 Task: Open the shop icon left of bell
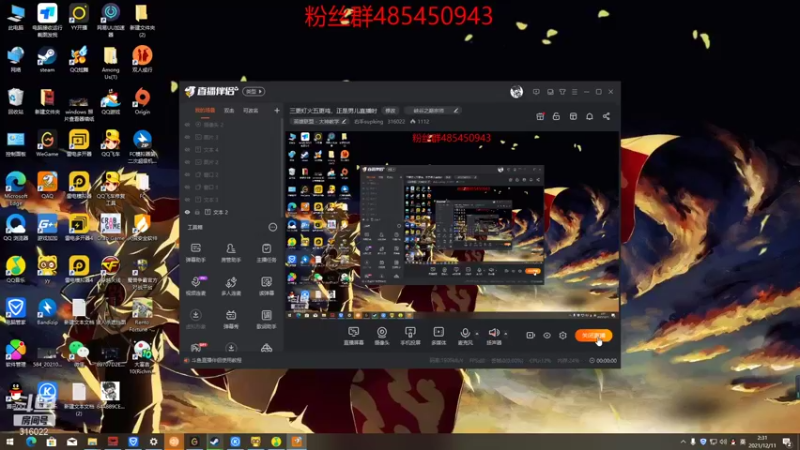[x=573, y=116]
